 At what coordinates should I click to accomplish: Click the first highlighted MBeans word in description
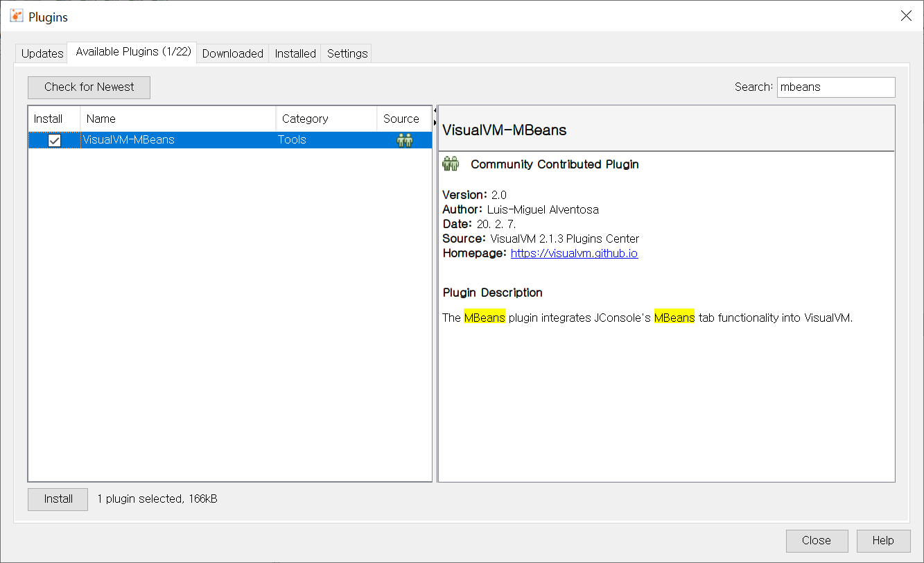click(485, 318)
